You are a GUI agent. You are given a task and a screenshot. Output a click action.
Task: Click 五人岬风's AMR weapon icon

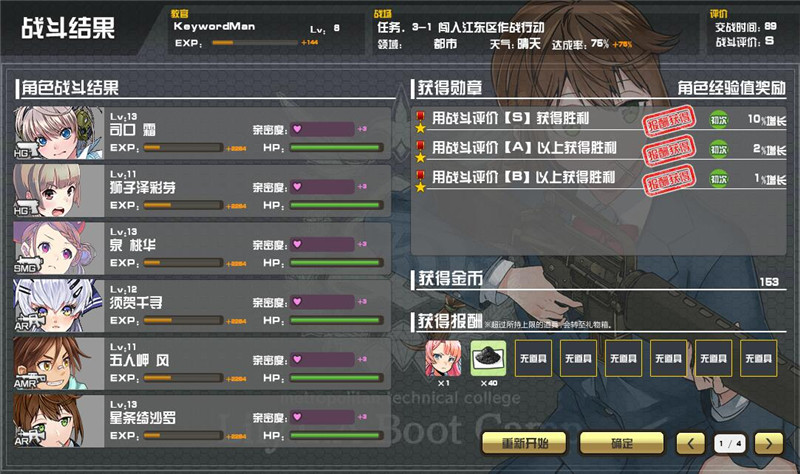pyautogui.click(x=29, y=381)
